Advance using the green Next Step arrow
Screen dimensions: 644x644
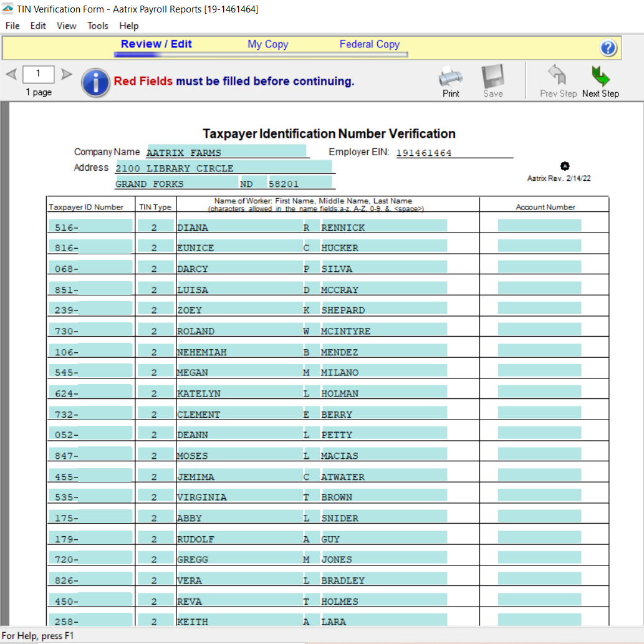click(x=600, y=76)
